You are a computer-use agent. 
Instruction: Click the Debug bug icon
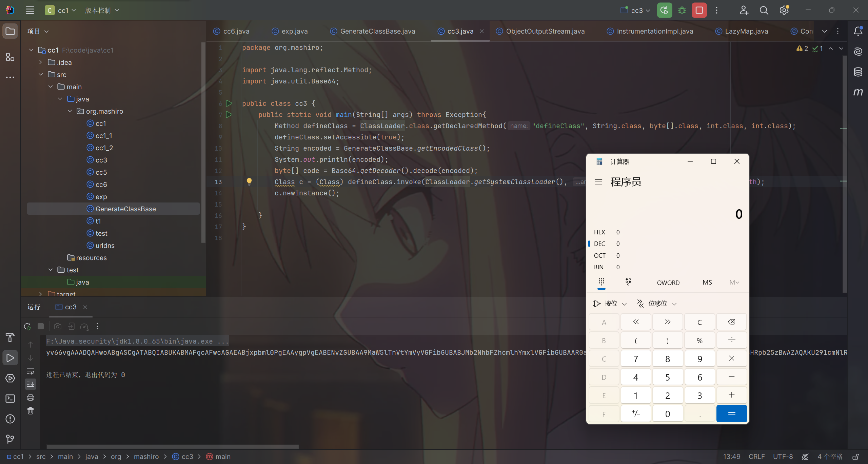tap(682, 11)
